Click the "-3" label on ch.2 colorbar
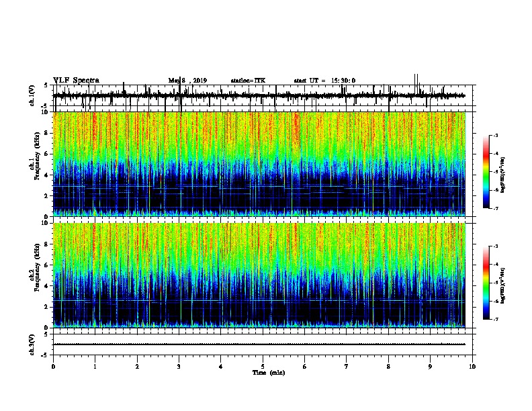This screenshot has height=411, width=532. (495, 246)
